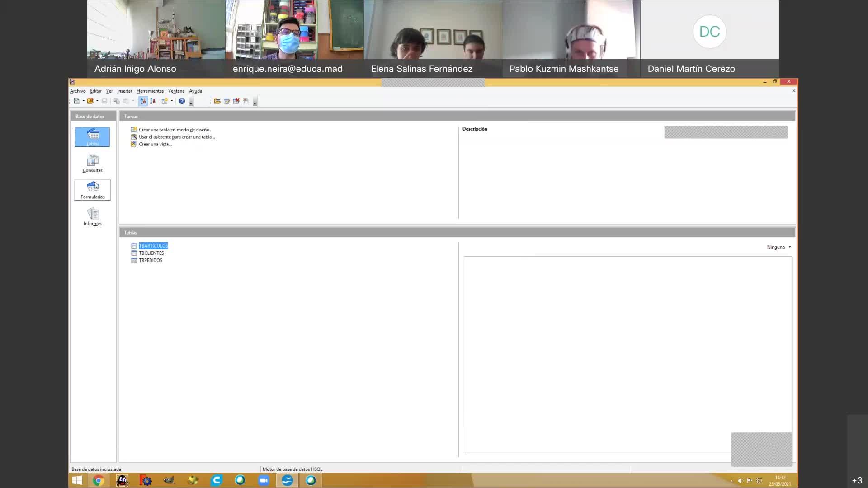868x488 pixels.
Task: Open the new document dropdown arrow
Action: (84, 101)
